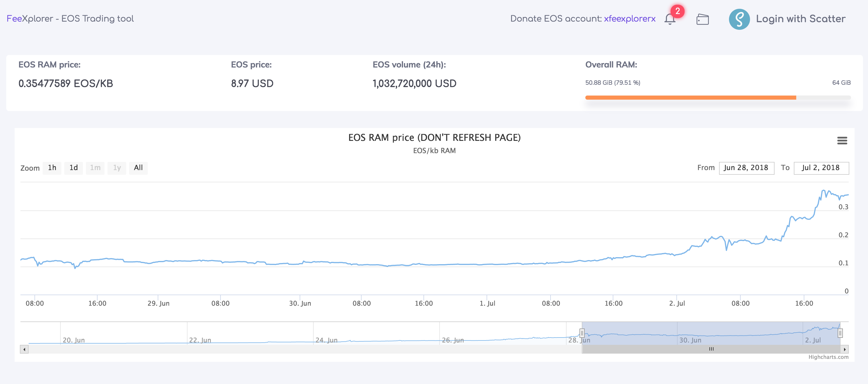This screenshot has height=384, width=868.
Task: Select the 1y zoom range
Action: click(x=117, y=168)
